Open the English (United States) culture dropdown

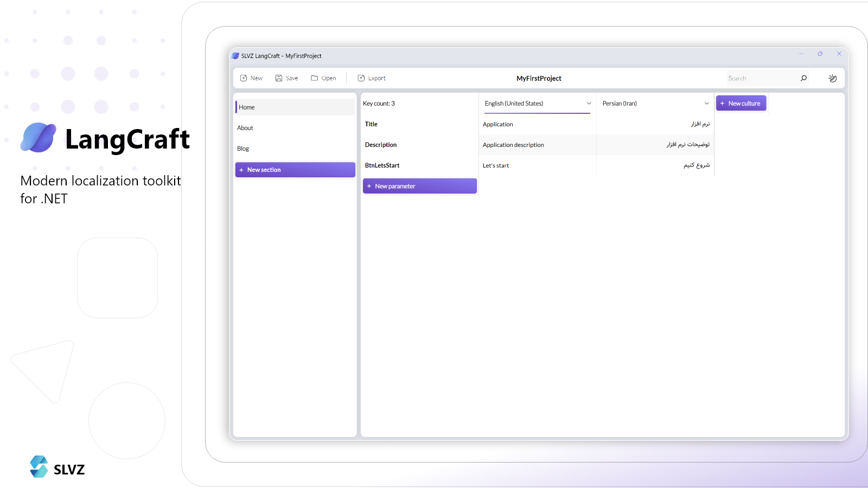(x=537, y=104)
